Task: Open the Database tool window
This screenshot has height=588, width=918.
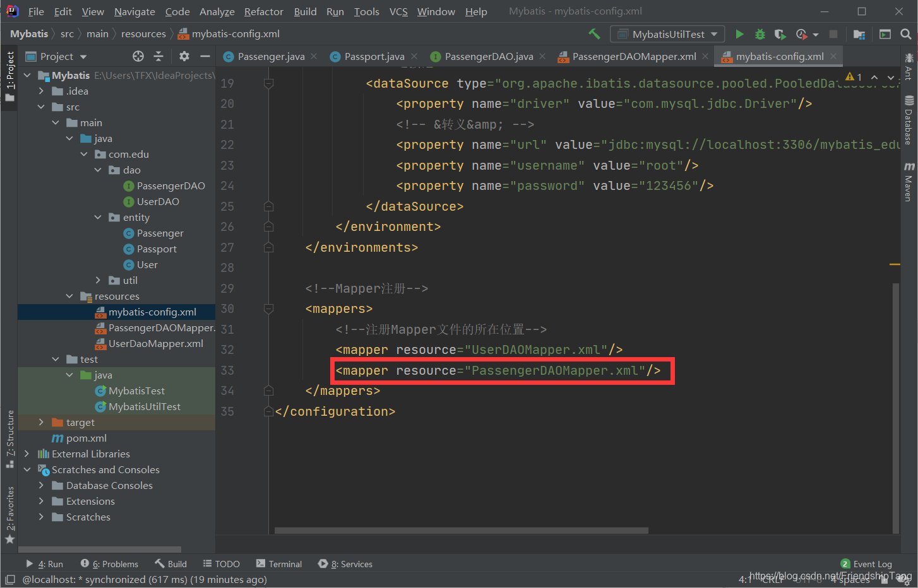Action: [x=909, y=120]
